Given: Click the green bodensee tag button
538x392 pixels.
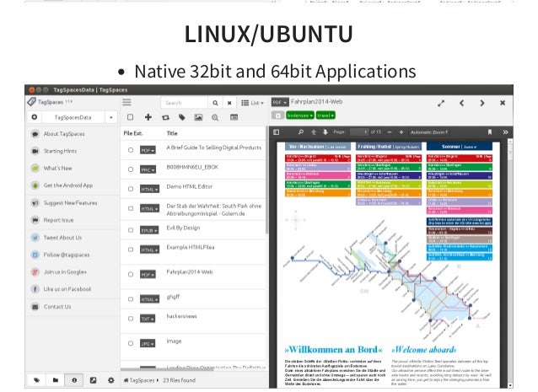Looking at the screenshot, I should [x=299, y=115].
